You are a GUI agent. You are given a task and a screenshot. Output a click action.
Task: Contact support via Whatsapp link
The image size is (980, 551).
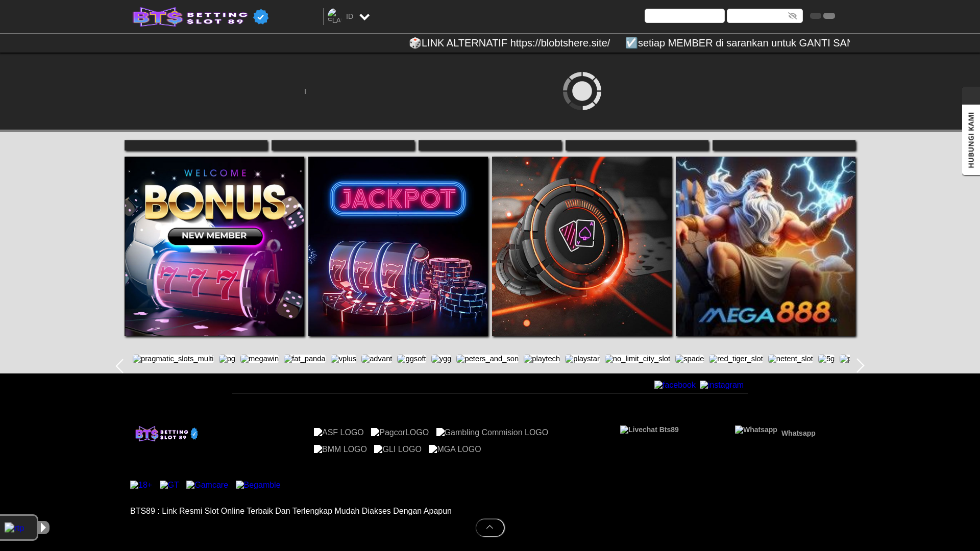[x=775, y=432]
